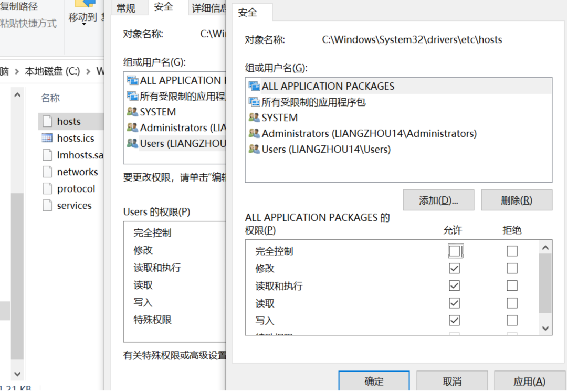Uncheck Allow for 读取 permission
Screen dimensions: 567x392
click(455, 303)
